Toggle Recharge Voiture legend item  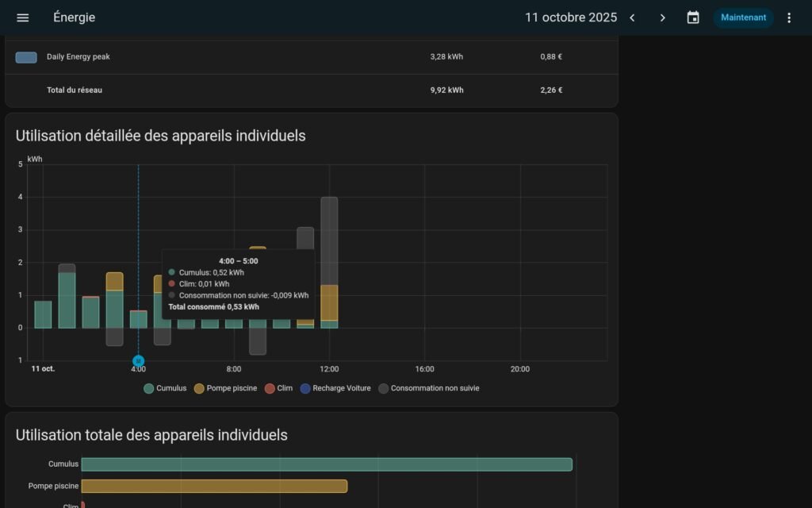(x=335, y=388)
